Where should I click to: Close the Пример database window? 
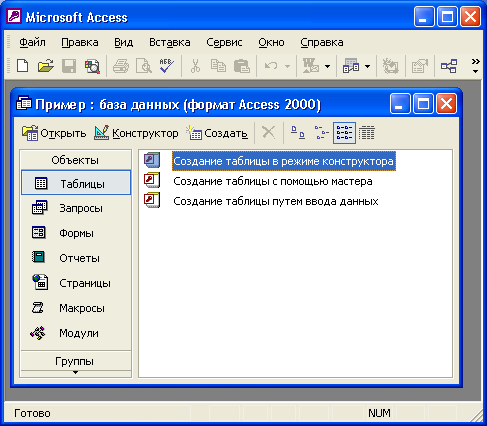[x=446, y=103]
